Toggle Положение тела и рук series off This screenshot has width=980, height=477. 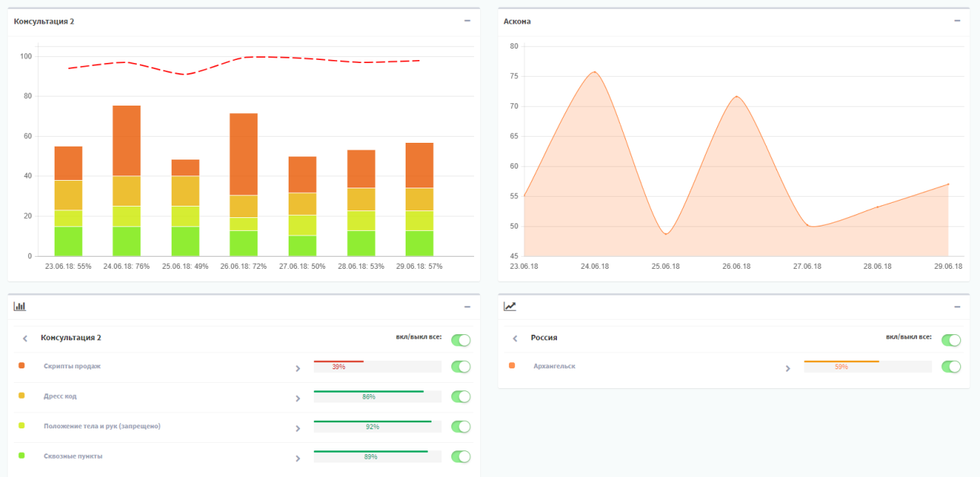click(x=461, y=427)
